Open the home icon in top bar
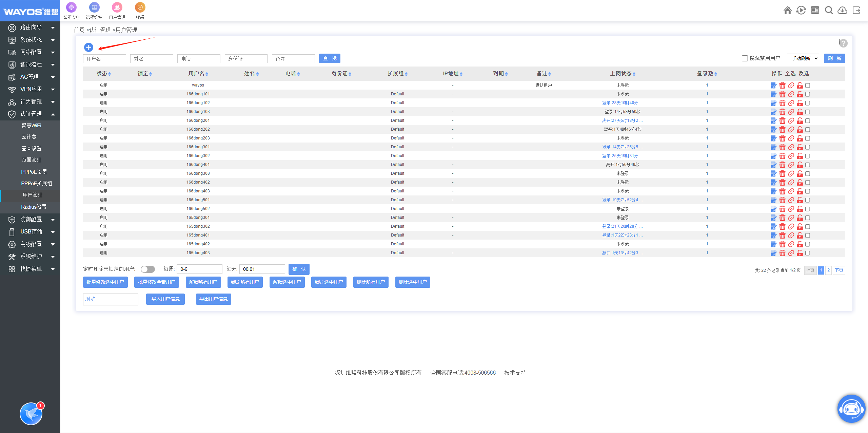Image resolution: width=868 pixels, height=433 pixels. tap(788, 11)
